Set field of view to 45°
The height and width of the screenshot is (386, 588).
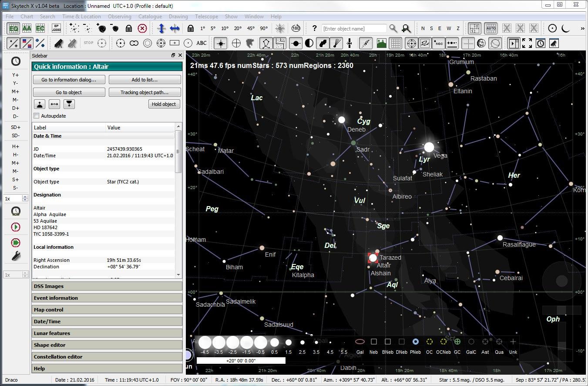[x=251, y=28]
